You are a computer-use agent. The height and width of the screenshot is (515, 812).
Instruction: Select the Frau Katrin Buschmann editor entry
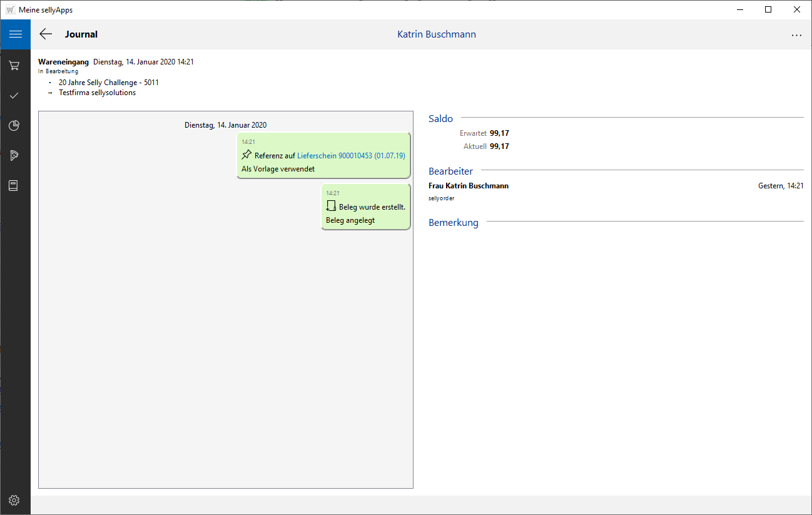coord(468,186)
